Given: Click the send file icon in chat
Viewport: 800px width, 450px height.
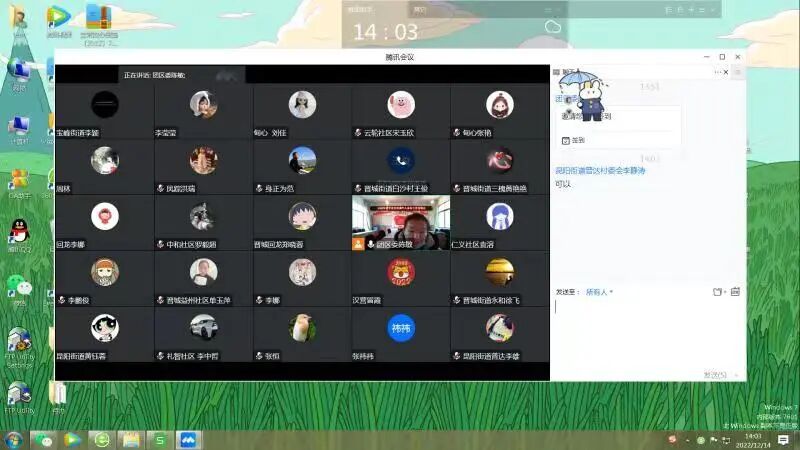Looking at the screenshot, I should pyautogui.click(x=718, y=292).
